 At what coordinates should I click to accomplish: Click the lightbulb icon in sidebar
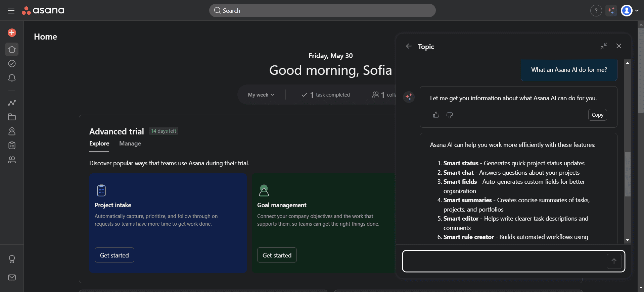(x=12, y=259)
